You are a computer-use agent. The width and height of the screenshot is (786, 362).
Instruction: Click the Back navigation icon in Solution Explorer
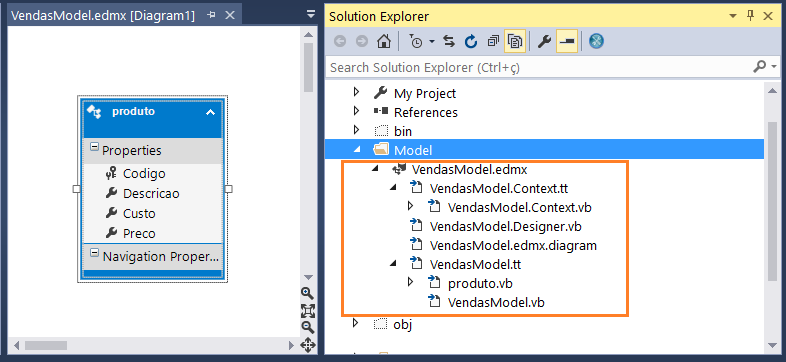(x=340, y=42)
